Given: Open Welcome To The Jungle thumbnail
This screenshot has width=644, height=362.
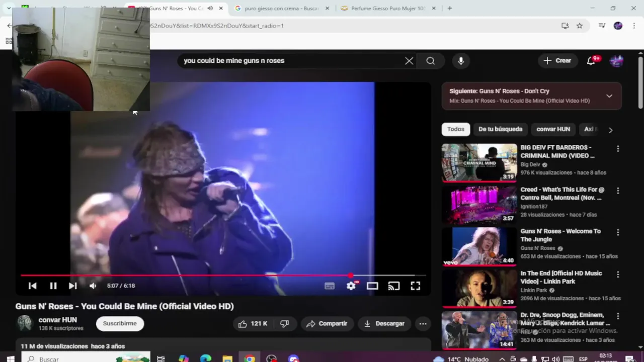Looking at the screenshot, I should click(479, 246).
